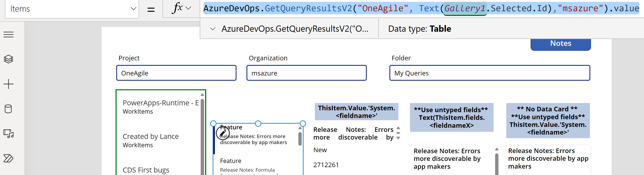644x175 pixels.
Task: Click the work item ID 2712261
Action: [326, 165]
